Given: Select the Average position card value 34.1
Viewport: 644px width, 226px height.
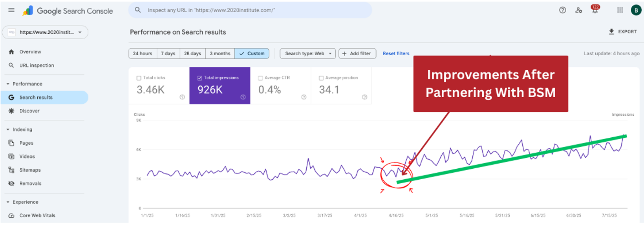Looking at the screenshot, I should pyautogui.click(x=329, y=90).
